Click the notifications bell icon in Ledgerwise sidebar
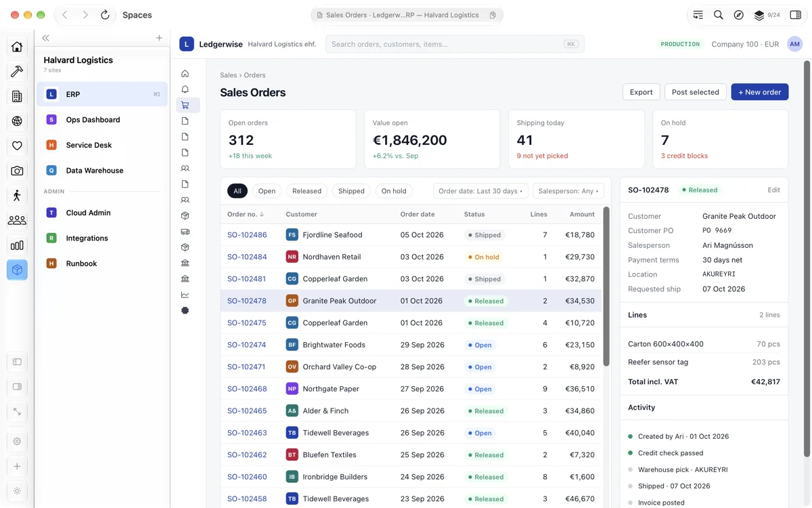 [x=185, y=89]
